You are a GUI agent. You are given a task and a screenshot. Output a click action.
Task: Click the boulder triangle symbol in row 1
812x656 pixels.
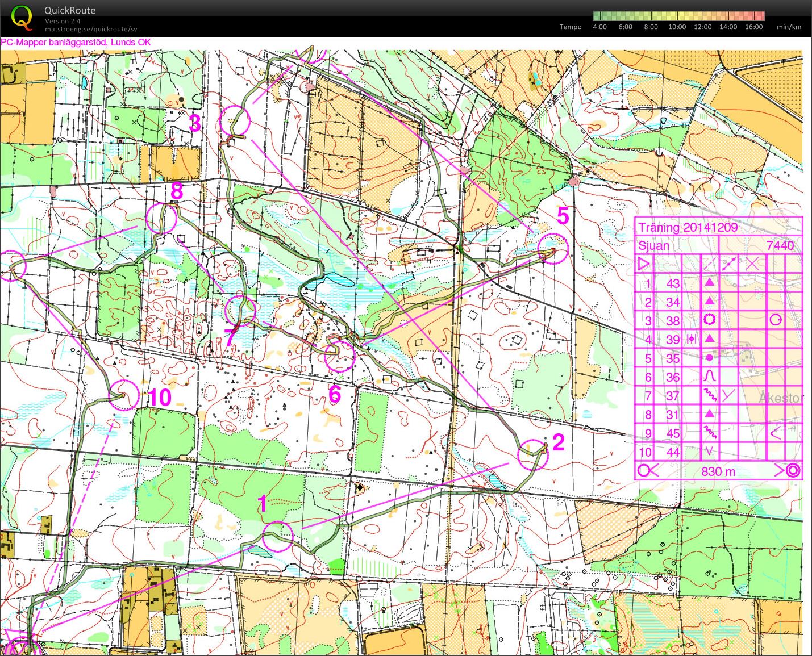pos(709,282)
